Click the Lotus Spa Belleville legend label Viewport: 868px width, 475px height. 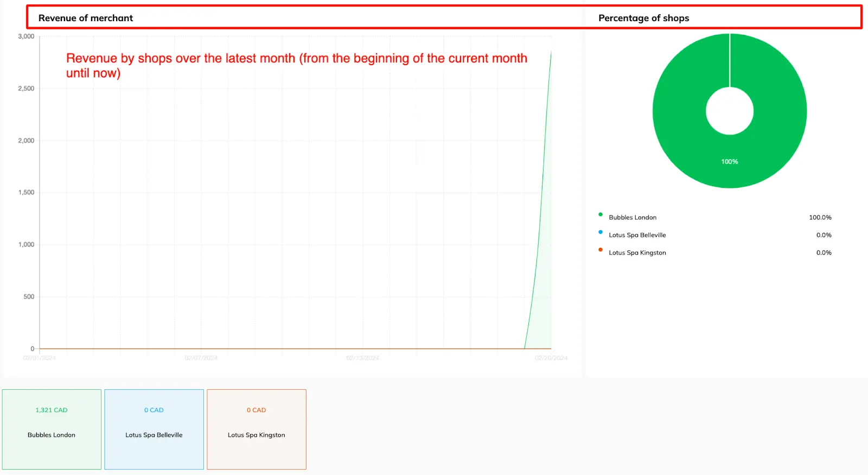(637, 235)
